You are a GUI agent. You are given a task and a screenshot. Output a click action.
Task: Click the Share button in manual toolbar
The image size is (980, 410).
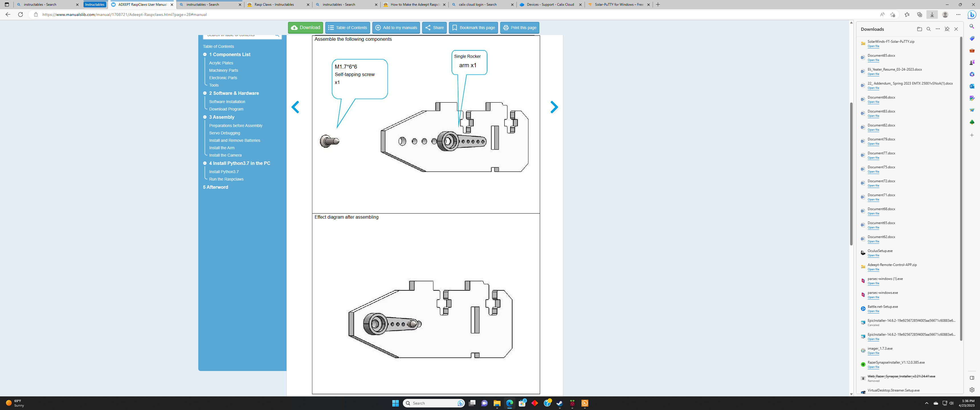(434, 27)
